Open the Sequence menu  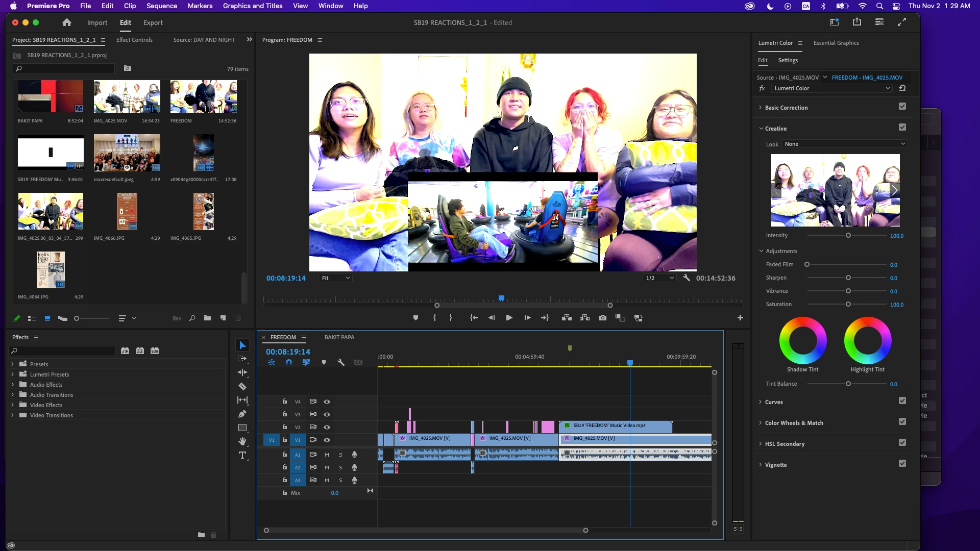coord(161,6)
